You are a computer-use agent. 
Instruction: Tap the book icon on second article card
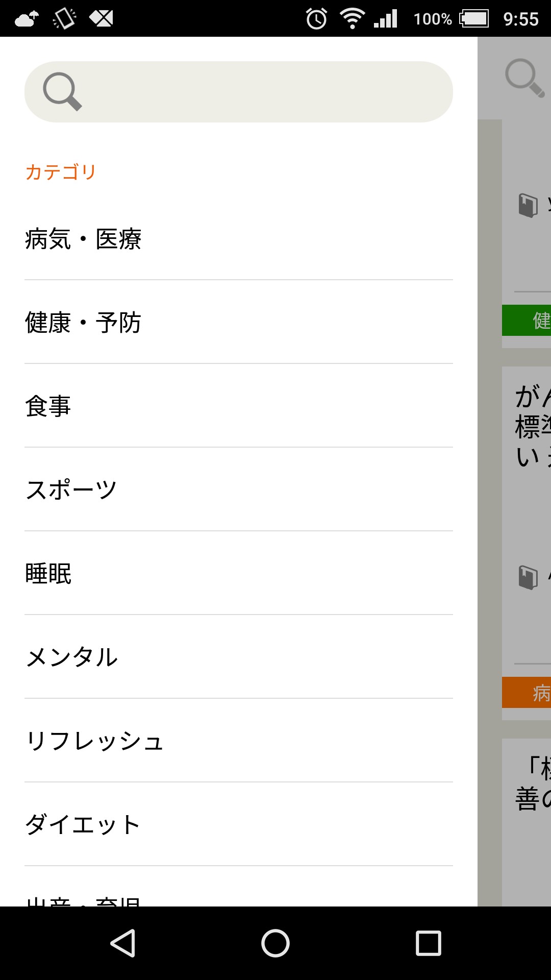[528, 577]
